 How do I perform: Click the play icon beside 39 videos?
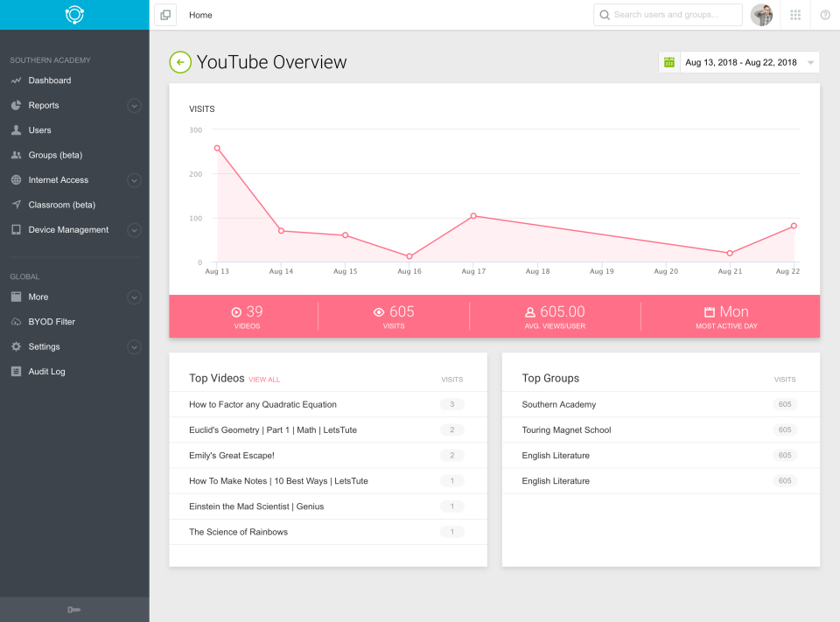point(236,311)
